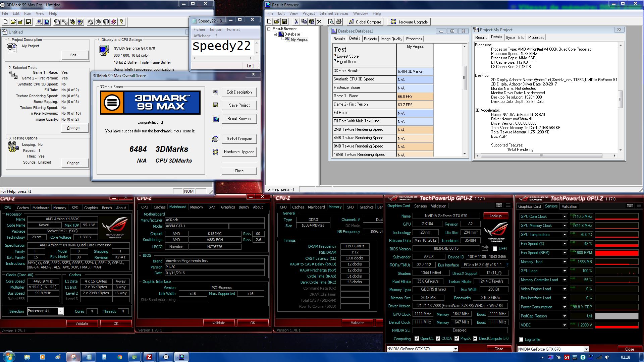This screenshot has height=362, width=644.
Task: Click the testing options gears icon in 3DMark toolbar
Action: coord(72,22)
